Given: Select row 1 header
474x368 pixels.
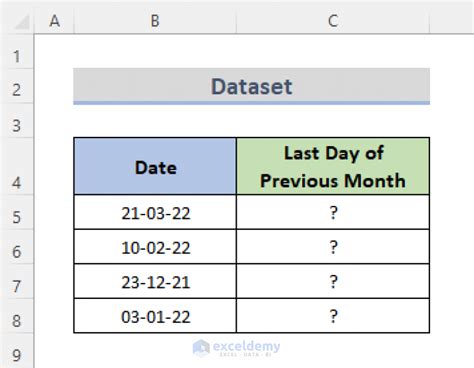Looking at the screenshot, I should tap(17, 52).
